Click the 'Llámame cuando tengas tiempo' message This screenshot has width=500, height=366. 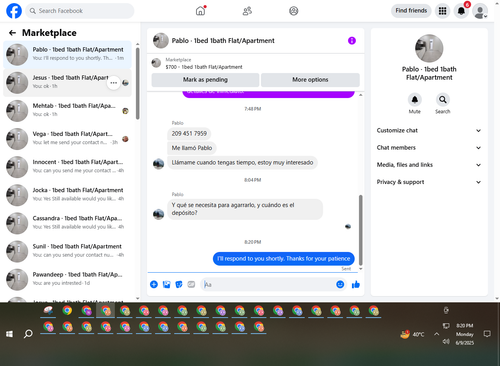coord(242,163)
